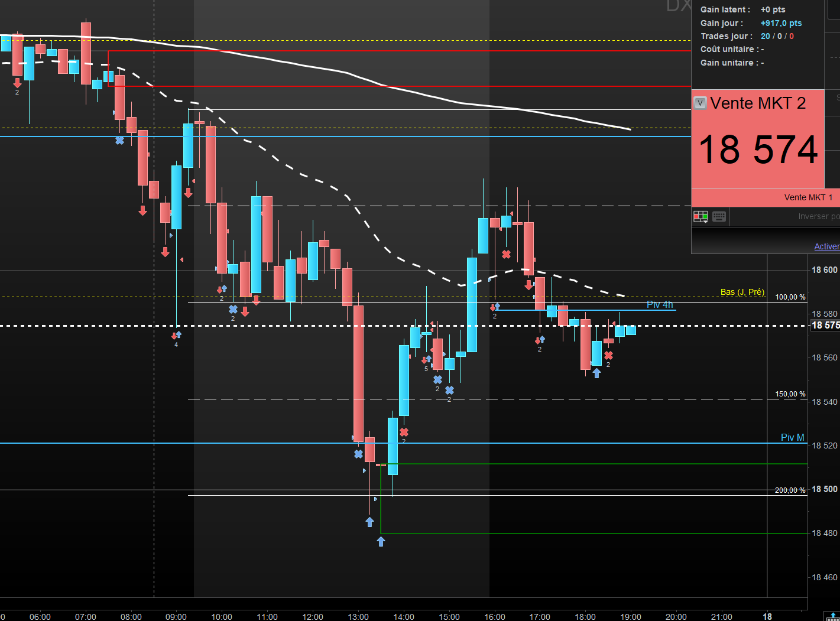Click the 13:00 time axis label
Screen dimensions: 840x621
358,617
